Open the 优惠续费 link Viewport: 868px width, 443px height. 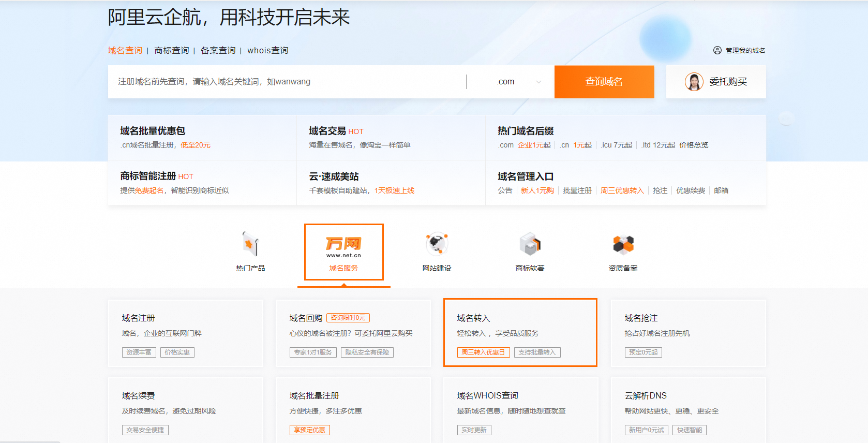click(x=691, y=190)
